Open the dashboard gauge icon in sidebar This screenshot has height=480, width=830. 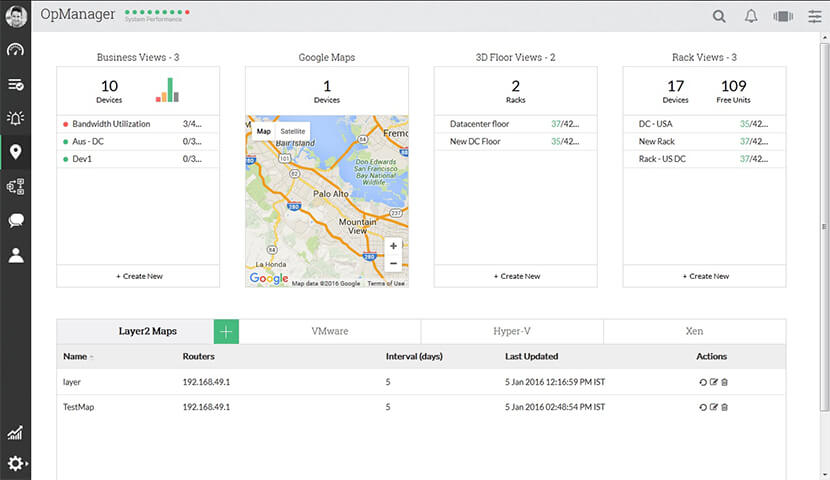(x=15, y=50)
